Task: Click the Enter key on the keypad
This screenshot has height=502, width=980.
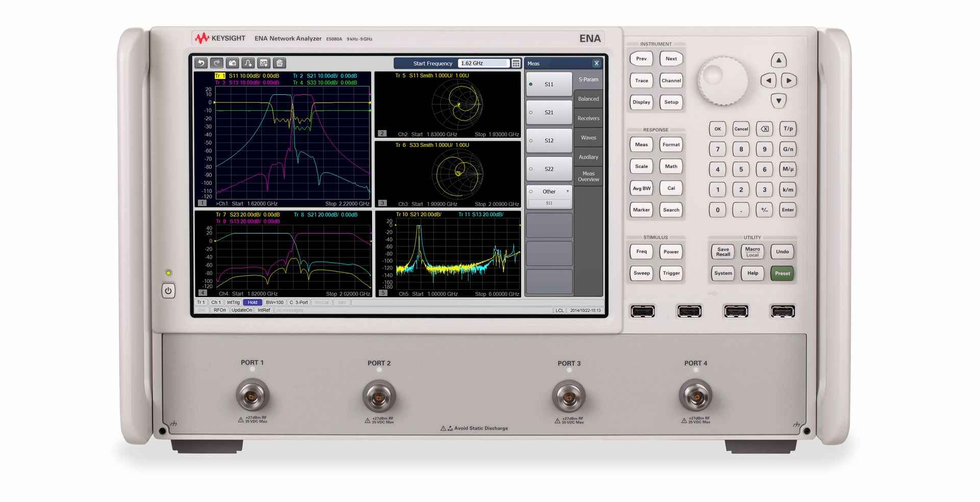Action: [788, 210]
